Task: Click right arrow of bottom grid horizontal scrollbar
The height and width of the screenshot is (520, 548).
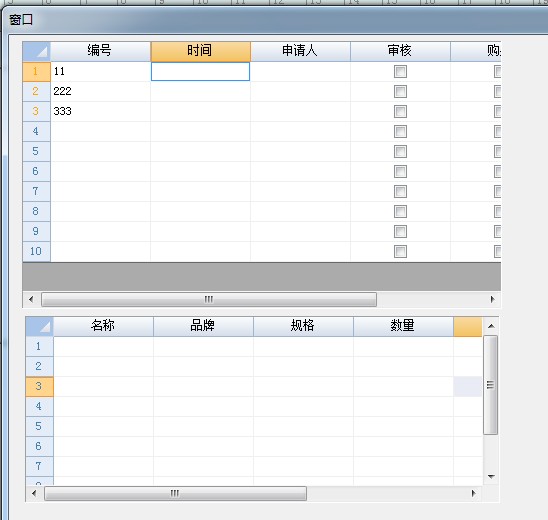Action: (x=473, y=493)
